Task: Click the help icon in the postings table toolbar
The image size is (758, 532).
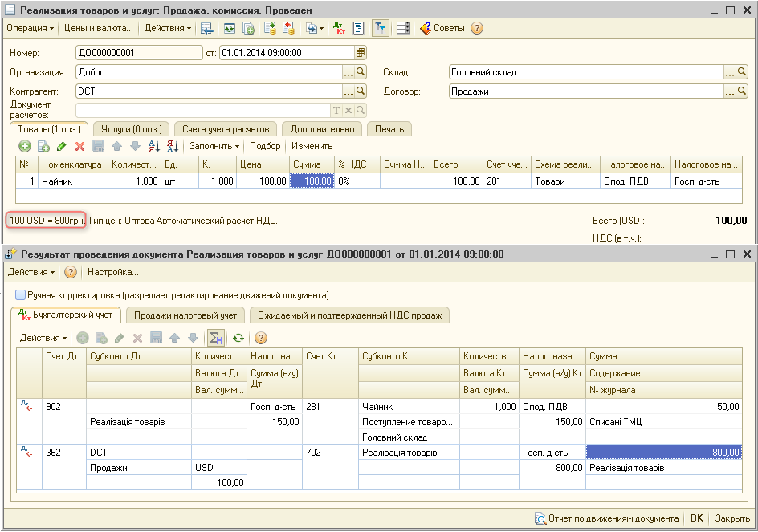Action: click(x=261, y=338)
